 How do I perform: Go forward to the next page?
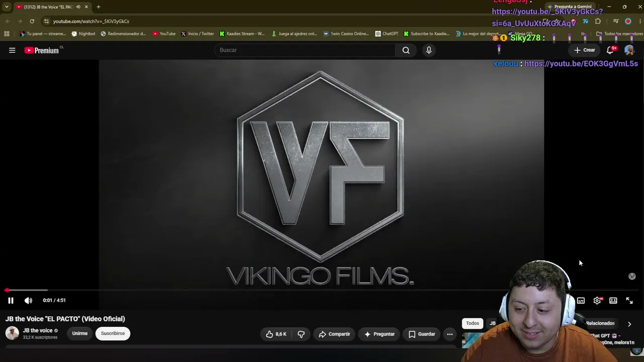(x=20, y=21)
